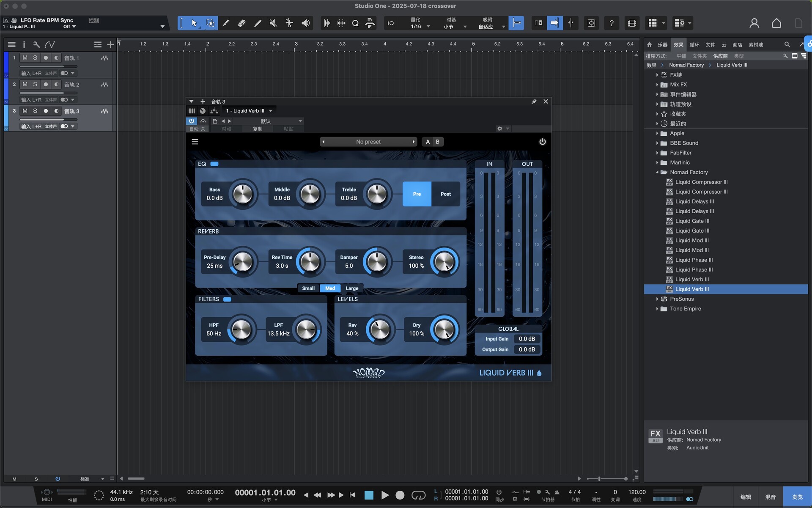812x508 pixels.
Task: Start playback with Play button
Action: [x=385, y=495]
